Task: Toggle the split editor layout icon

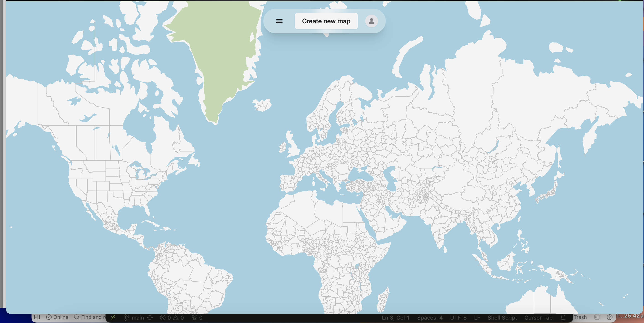Action: click(x=597, y=317)
